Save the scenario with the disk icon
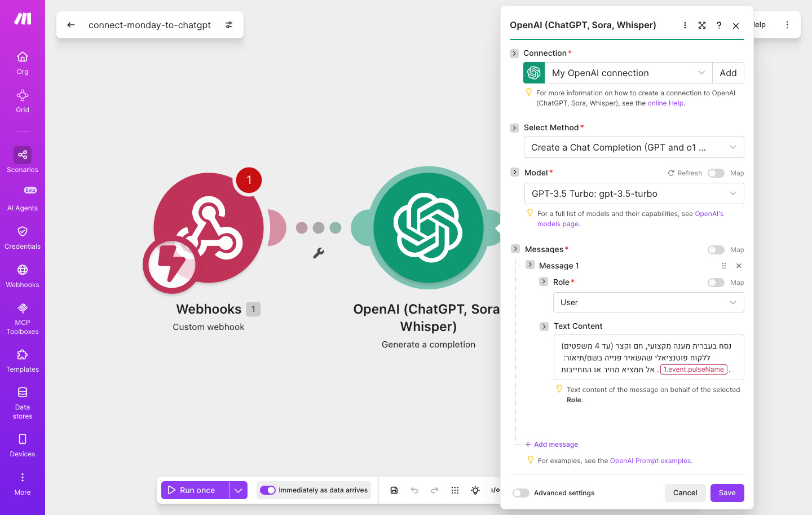The height and width of the screenshot is (515, 812). click(x=394, y=490)
